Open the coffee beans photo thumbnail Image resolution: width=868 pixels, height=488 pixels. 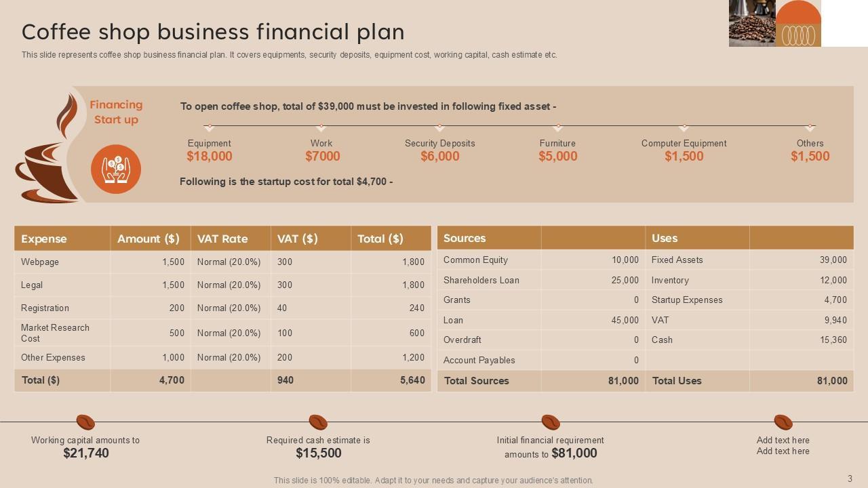click(x=752, y=23)
